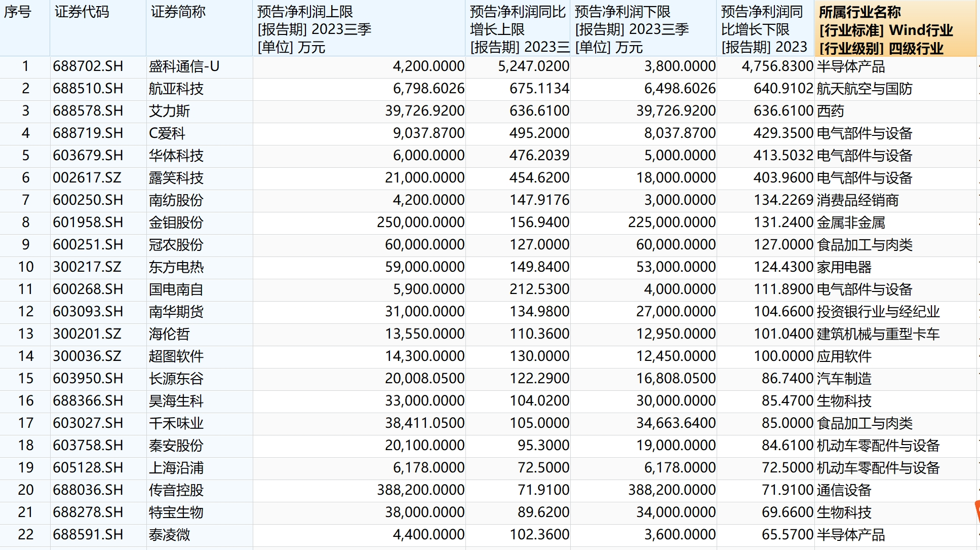Select stock code 688702.SH cell
Screen dimensions: 980x550
(88, 66)
